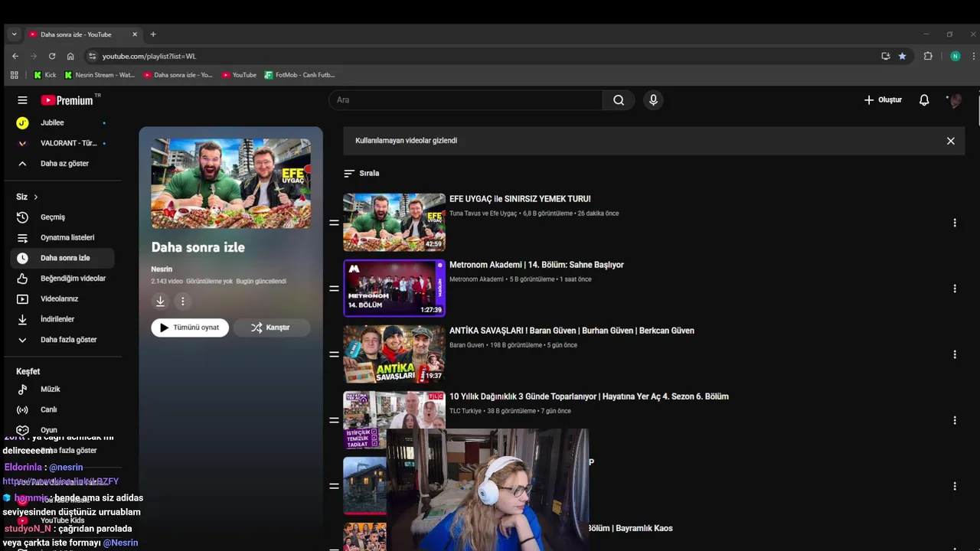Viewport: 980px width, 551px height.
Task: Open title Metronom Akademi 14. Bölüm
Action: [x=537, y=265]
